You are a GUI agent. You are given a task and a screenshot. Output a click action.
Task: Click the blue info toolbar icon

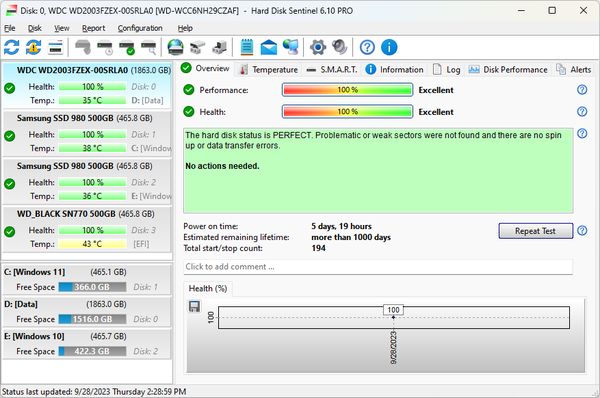tap(389, 47)
